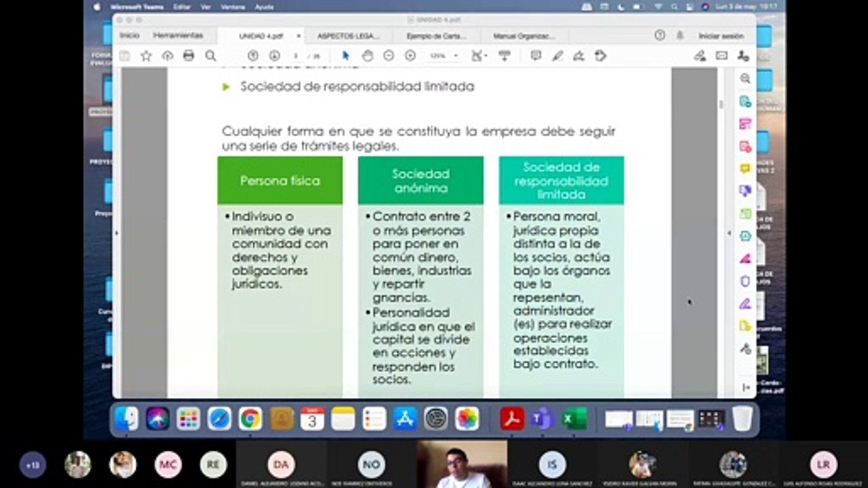
Task: Open Microsoft Teams from the Dock
Action: click(x=543, y=419)
